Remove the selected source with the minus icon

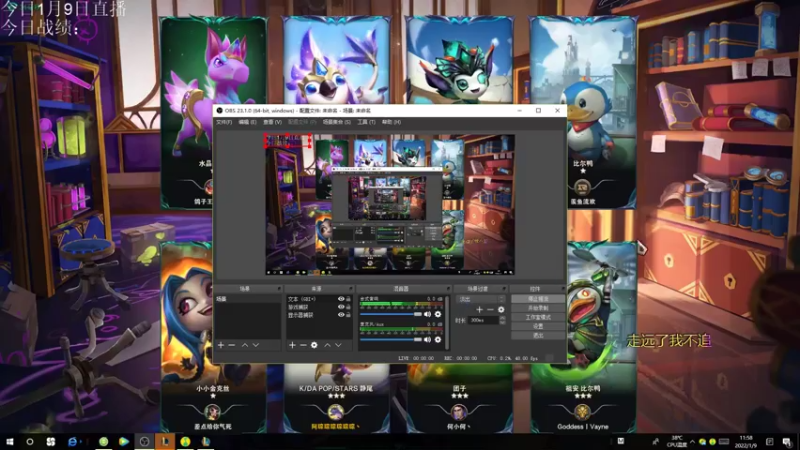[x=303, y=345]
